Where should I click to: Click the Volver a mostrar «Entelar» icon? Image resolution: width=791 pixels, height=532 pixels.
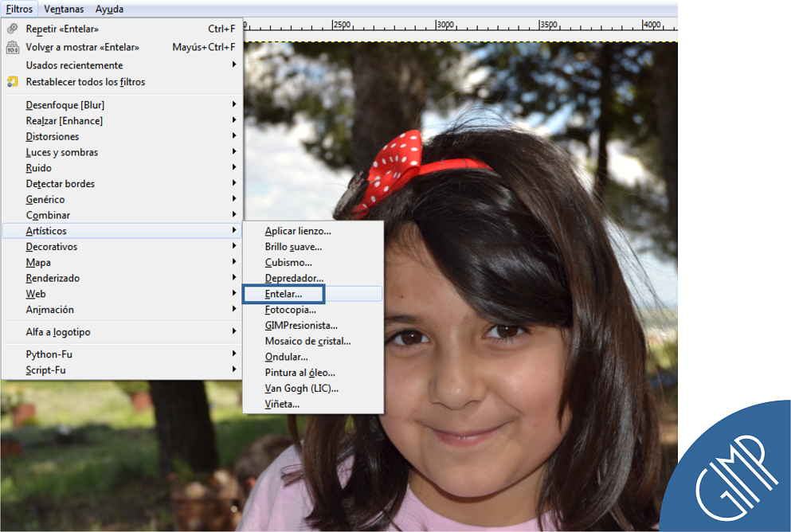(x=13, y=48)
